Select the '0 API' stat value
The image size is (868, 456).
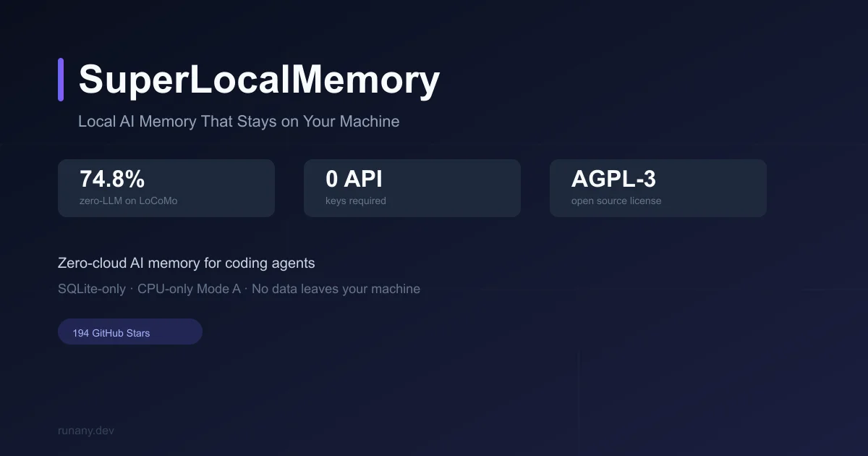354,179
